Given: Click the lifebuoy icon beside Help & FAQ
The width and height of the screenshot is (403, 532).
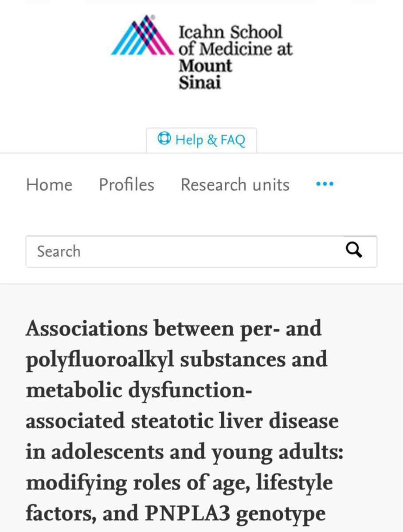Looking at the screenshot, I should 164,139.
